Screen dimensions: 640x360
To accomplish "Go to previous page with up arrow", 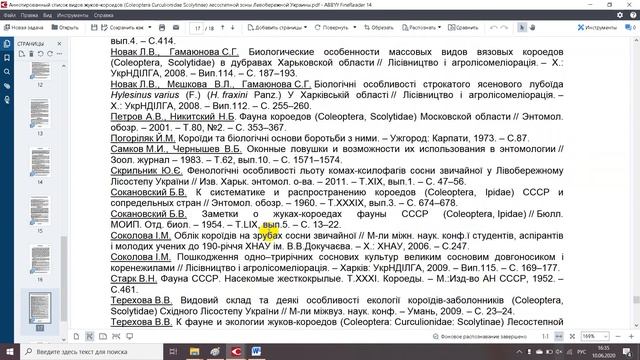I will tap(222, 27).
